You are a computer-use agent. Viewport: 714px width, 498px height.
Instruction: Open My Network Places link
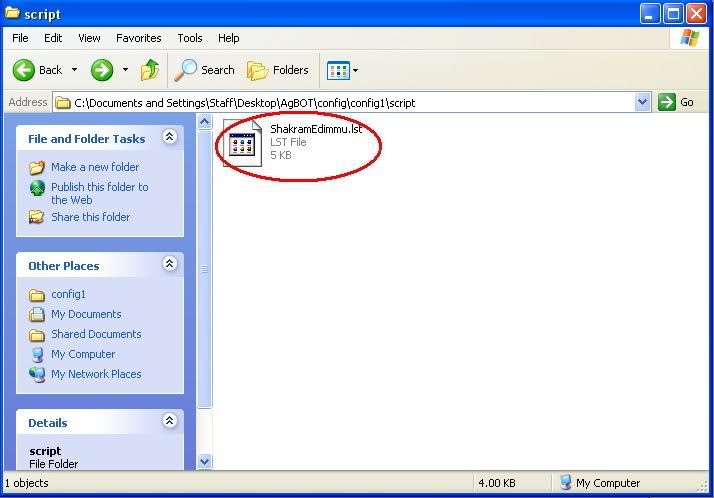pos(96,374)
